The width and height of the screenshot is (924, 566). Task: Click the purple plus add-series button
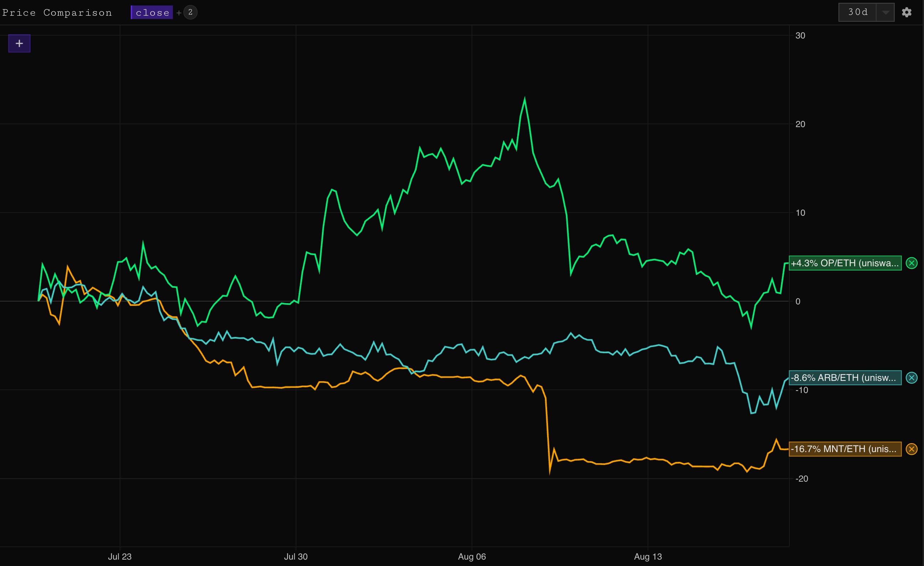[19, 43]
